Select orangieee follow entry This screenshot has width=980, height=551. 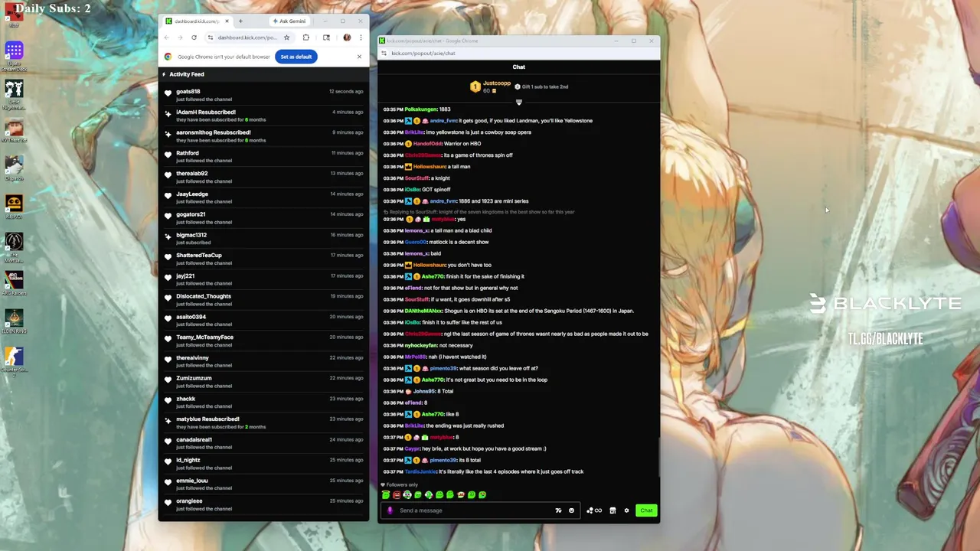point(263,504)
